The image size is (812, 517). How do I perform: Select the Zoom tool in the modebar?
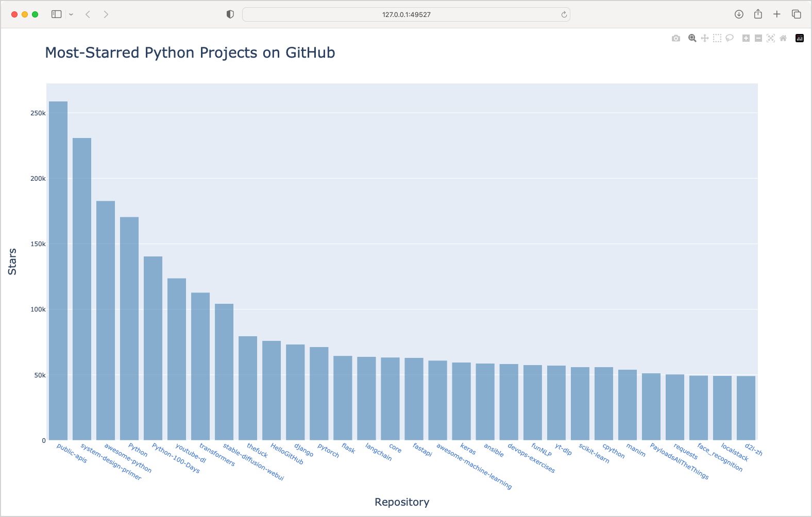[692, 38]
